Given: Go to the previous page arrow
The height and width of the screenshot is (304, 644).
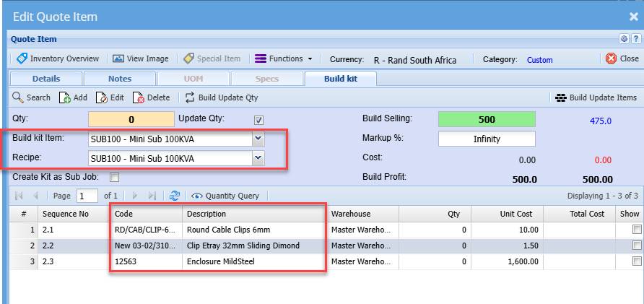Looking at the screenshot, I should (35, 196).
